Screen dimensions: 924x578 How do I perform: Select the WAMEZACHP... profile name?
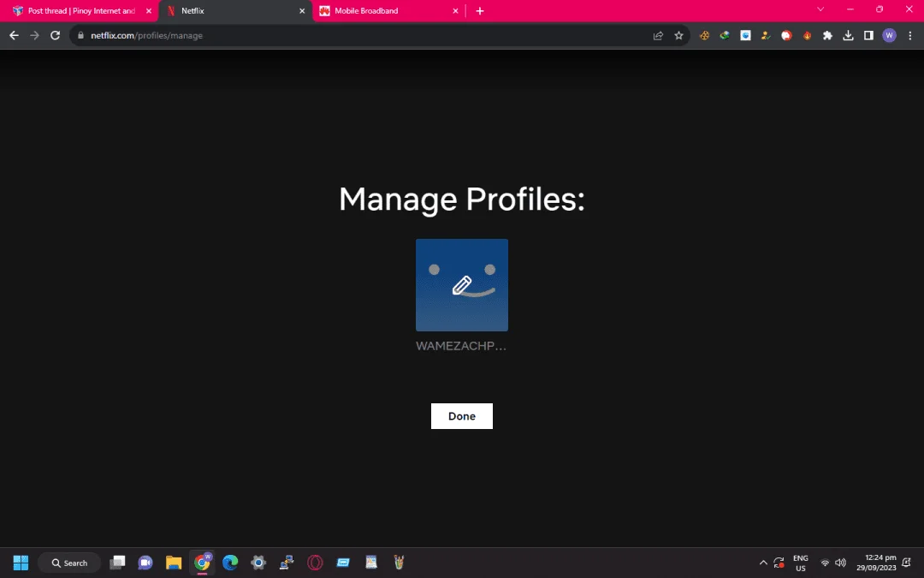pyautogui.click(x=461, y=346)
